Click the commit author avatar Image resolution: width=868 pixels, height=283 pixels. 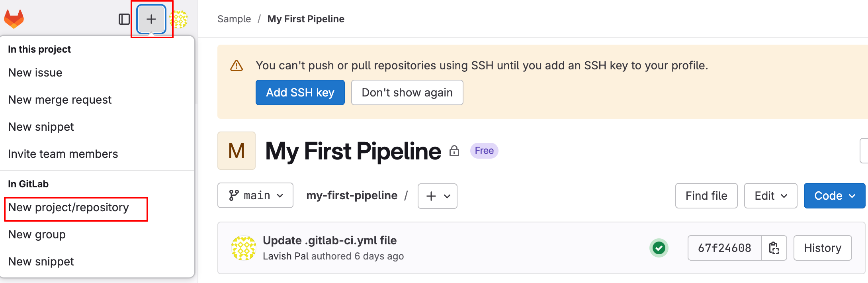(x=244, y=248)
